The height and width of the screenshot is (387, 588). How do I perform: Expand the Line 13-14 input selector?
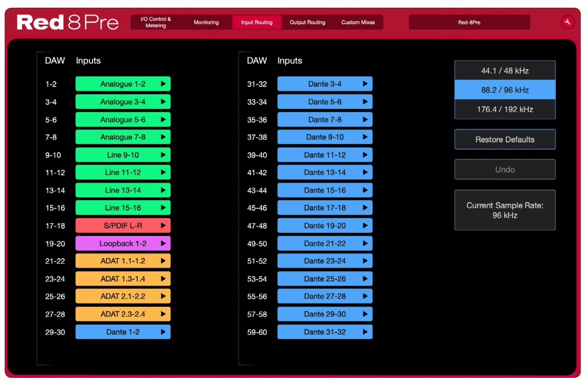[x=123, y=190]
